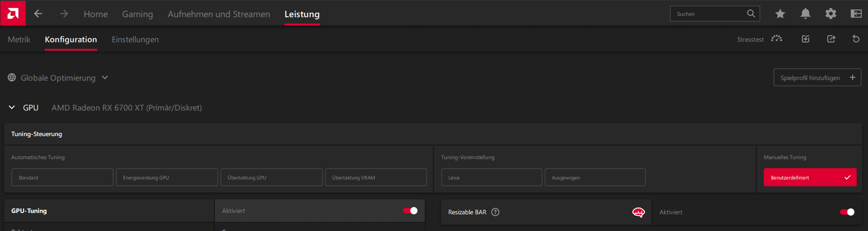The height and width of the screenshot is (231, 868).
Task: Click the Resizable BAR label
Action: pyautogui.click(x=467, y=212)
